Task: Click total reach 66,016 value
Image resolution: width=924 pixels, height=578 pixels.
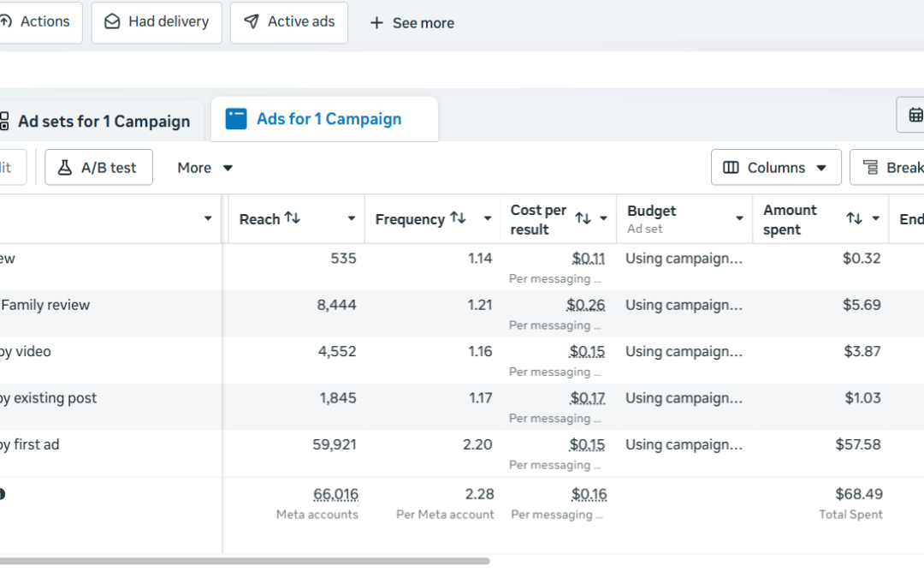Action: [x=335, y=494]
